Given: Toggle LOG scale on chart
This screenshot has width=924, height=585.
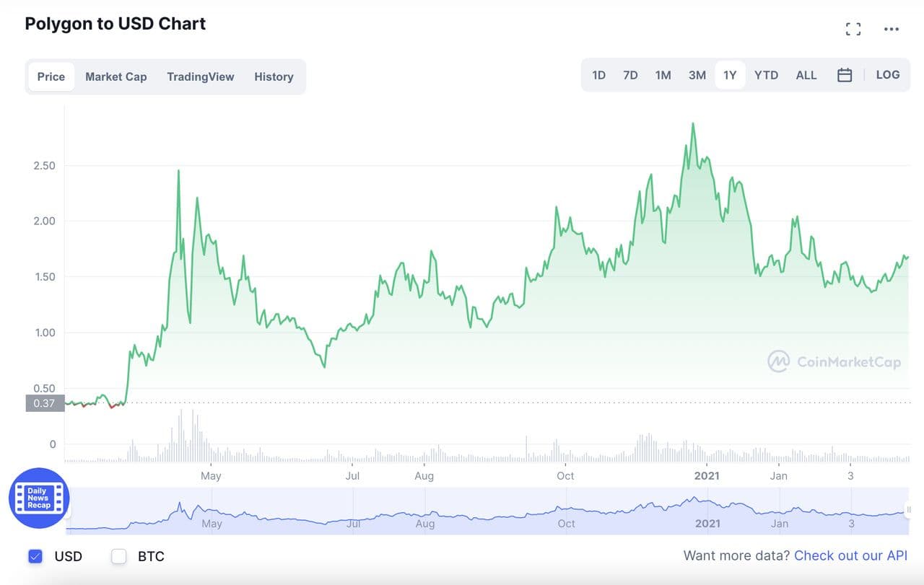Looking at the screenshot, I should tap(887, 75).
